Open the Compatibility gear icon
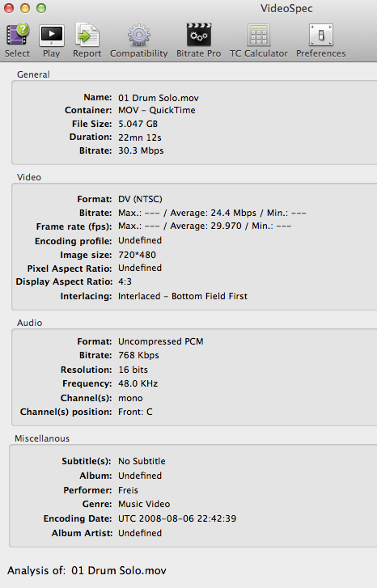The height and width of the screenshot is (588, 377). (139, 36)
